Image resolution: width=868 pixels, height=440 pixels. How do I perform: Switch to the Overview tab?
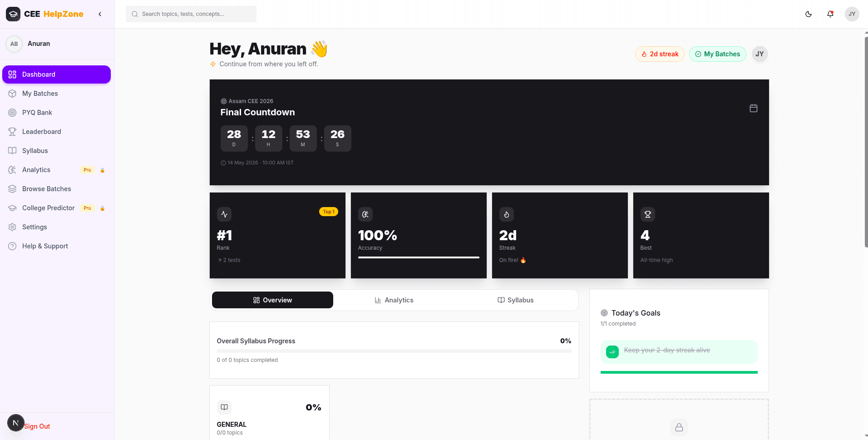click(x=272, y=300)
